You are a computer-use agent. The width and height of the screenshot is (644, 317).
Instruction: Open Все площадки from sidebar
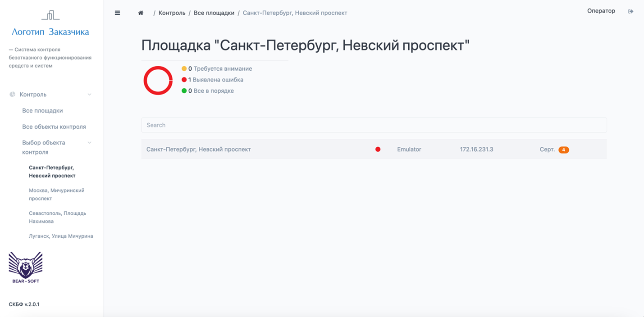pyautogui.click(x=42, y=110)
